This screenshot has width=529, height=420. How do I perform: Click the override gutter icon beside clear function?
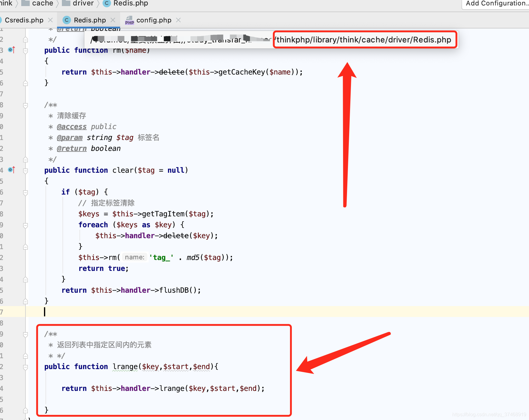pyautogui.click(x=11, y=170)
